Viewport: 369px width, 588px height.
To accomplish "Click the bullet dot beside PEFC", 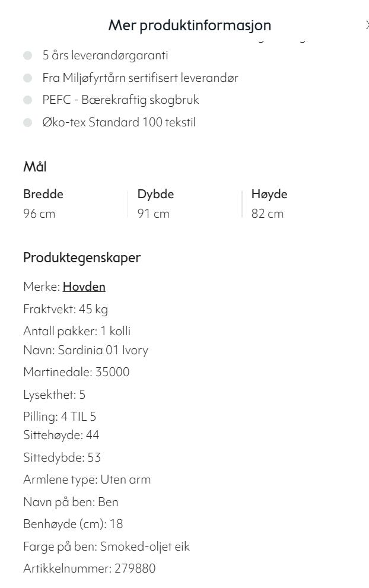I will [27, 100].
